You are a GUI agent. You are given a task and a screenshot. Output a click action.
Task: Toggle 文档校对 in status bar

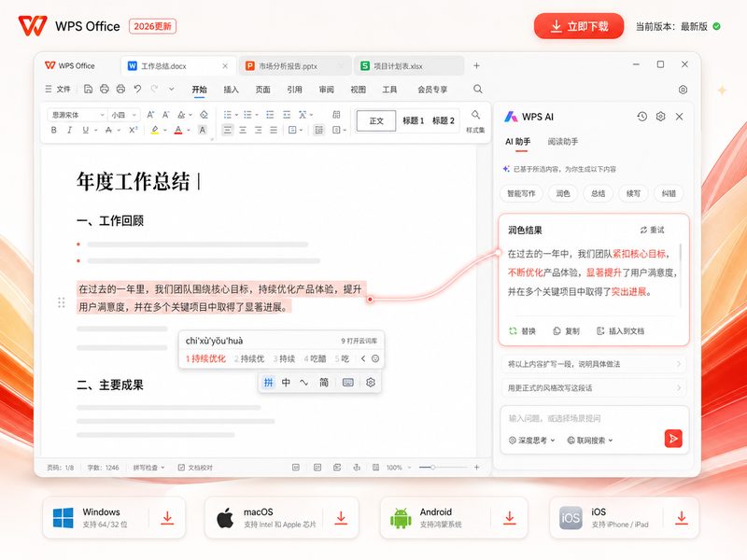[x=195, y=468]
